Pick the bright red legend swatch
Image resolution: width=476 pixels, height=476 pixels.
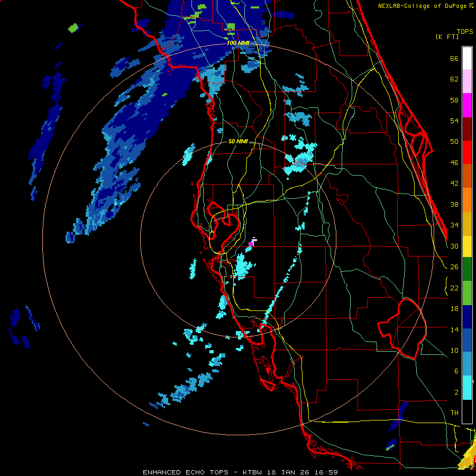point(467,152)
